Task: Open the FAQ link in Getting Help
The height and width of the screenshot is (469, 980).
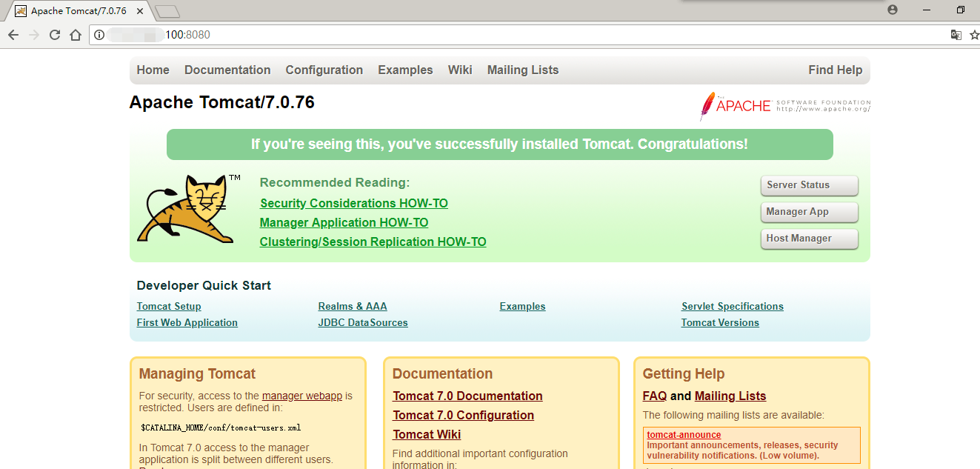Action: point(655,396)
